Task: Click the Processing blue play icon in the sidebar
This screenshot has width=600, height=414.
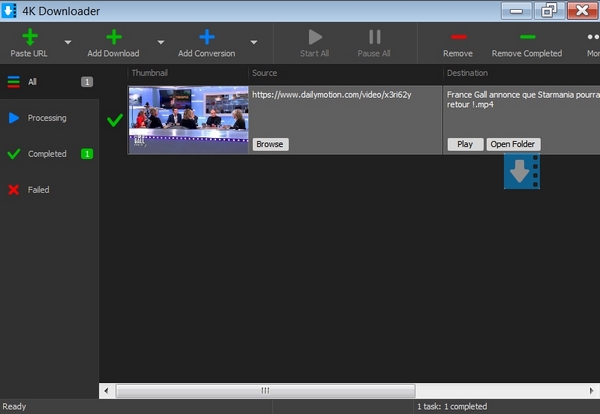Action: 14,118
